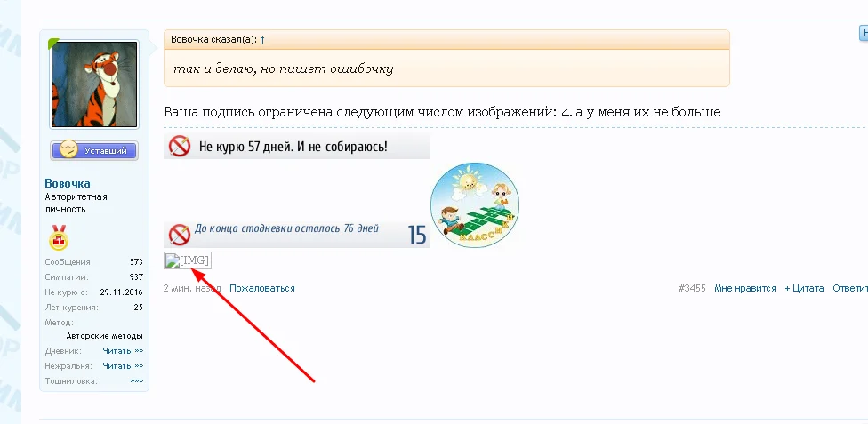Click 'До конца стодневки осталось 76 дней' banner

[x=297, y=235]
